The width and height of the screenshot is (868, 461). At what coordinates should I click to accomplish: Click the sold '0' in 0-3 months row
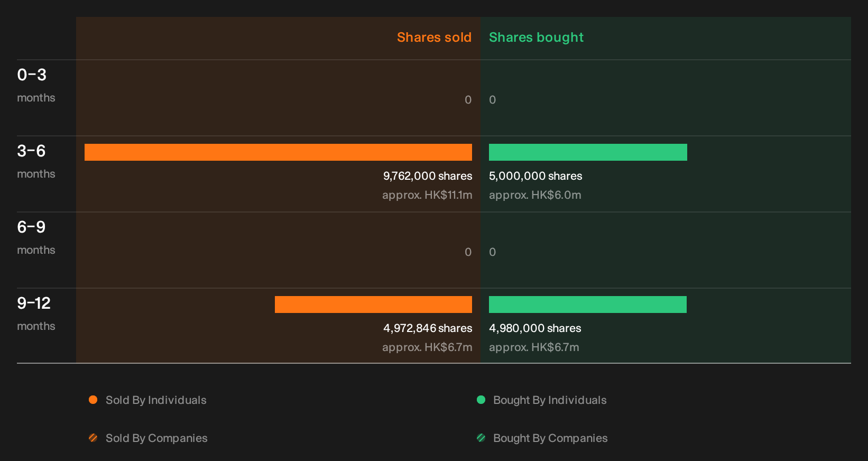tap(468, 100)
